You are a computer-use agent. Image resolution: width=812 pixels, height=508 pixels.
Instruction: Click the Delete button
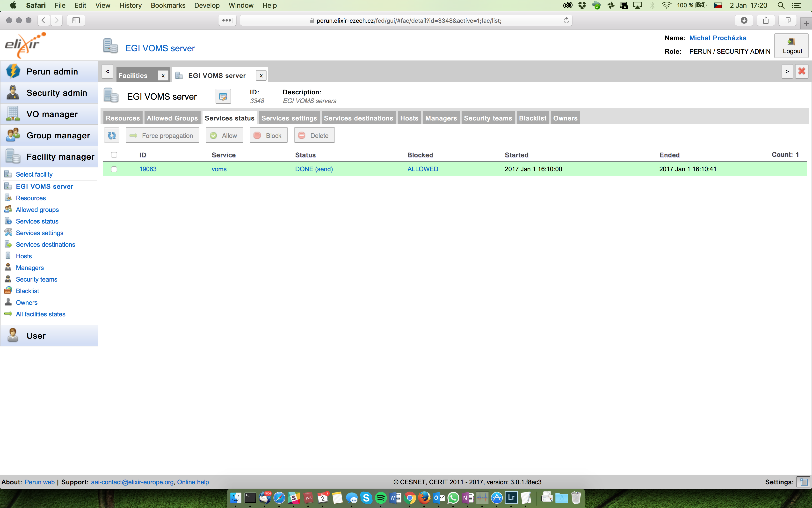314,135
